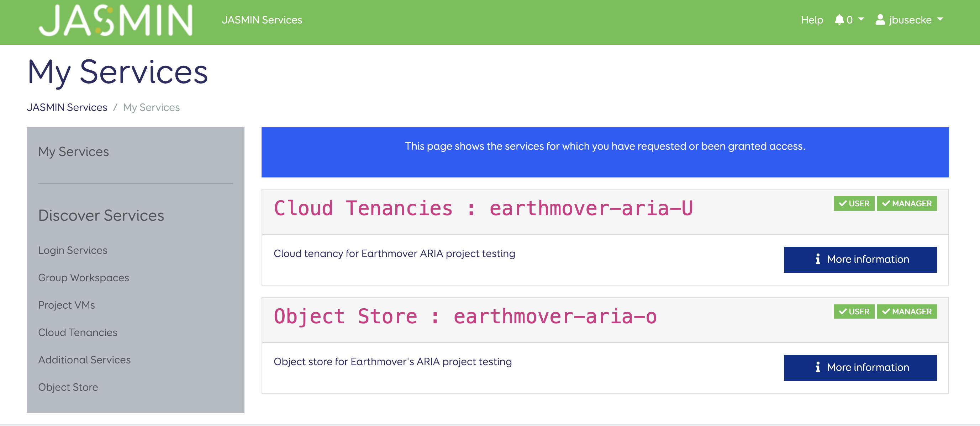This screenshot has height=426, width=980.
Task: Select Group Workspaces from the sidebar
Action: 84,277
